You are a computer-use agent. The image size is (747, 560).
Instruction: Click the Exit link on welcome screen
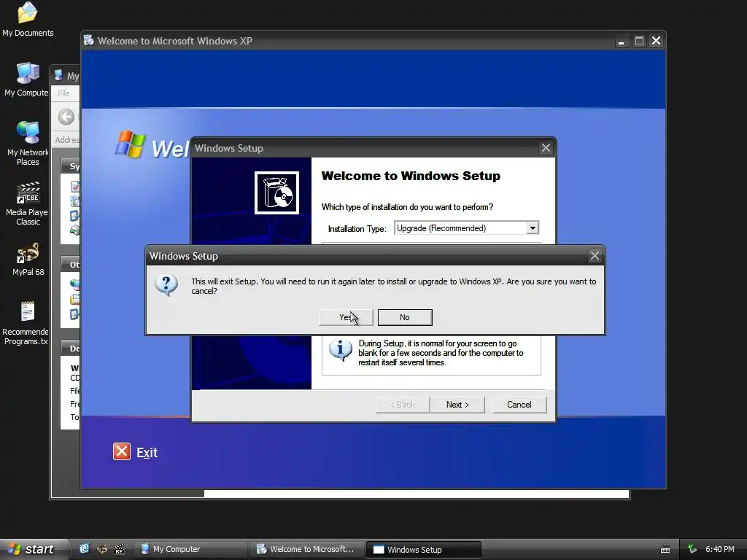[x=147, y=452]
